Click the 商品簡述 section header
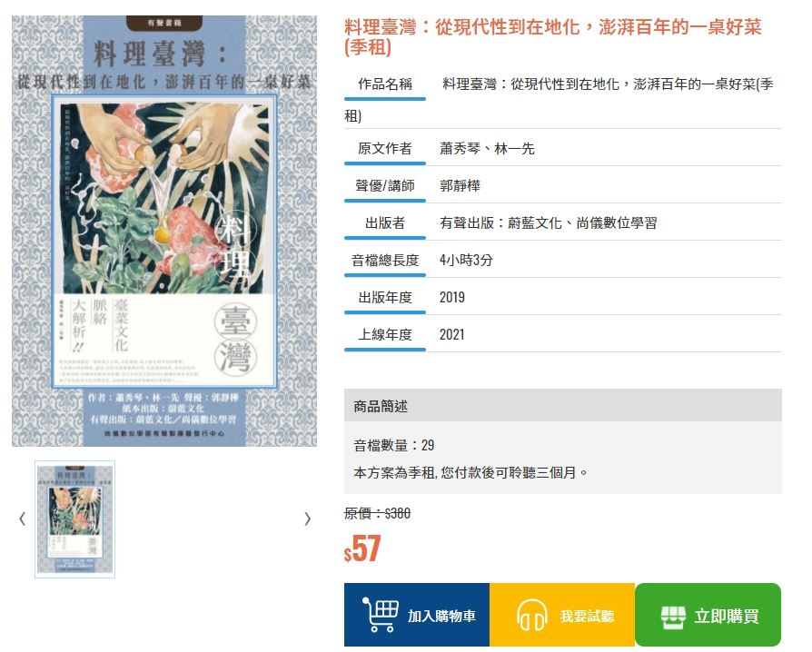Image resolution: width=812 pixels, height=652 pixels. tap(563, 406)
